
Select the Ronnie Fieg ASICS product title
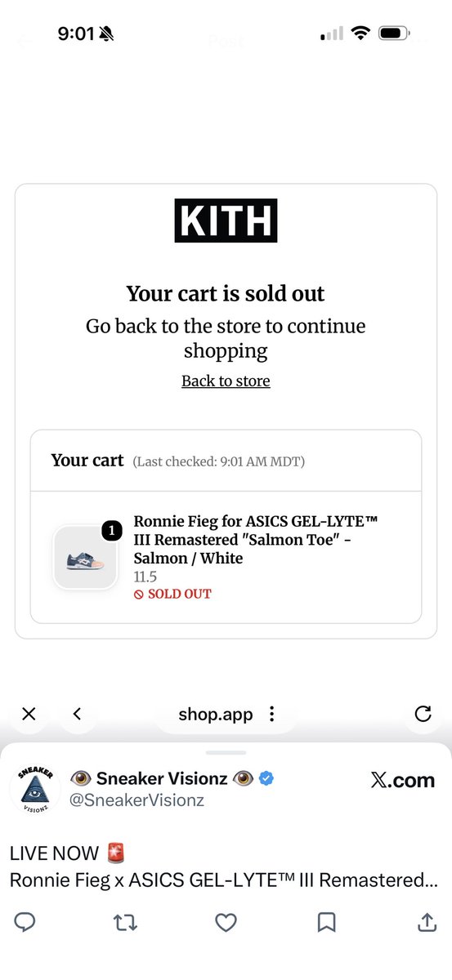click(257, 540)
